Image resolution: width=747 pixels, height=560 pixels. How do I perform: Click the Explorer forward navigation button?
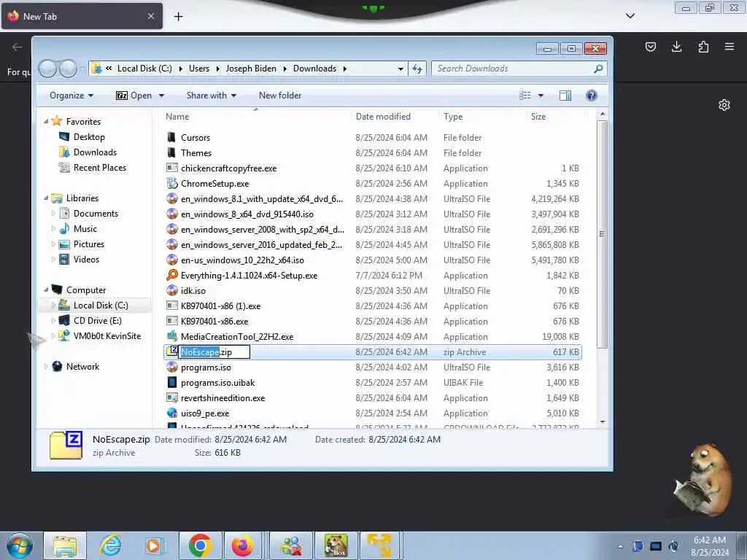pyautogui.click(x=69, y=69)
